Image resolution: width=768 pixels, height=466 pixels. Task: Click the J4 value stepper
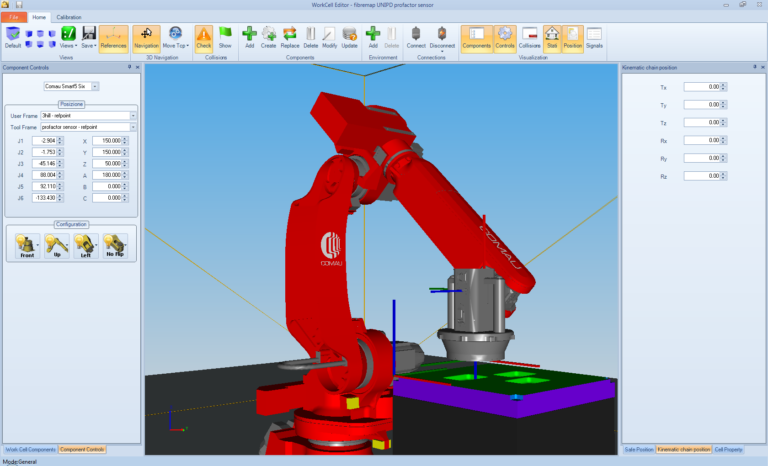[x=60, y=175]
